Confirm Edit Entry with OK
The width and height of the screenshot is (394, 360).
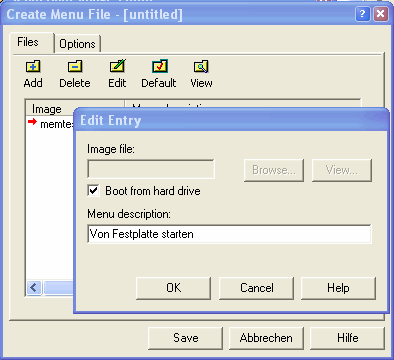click(173, 288)
